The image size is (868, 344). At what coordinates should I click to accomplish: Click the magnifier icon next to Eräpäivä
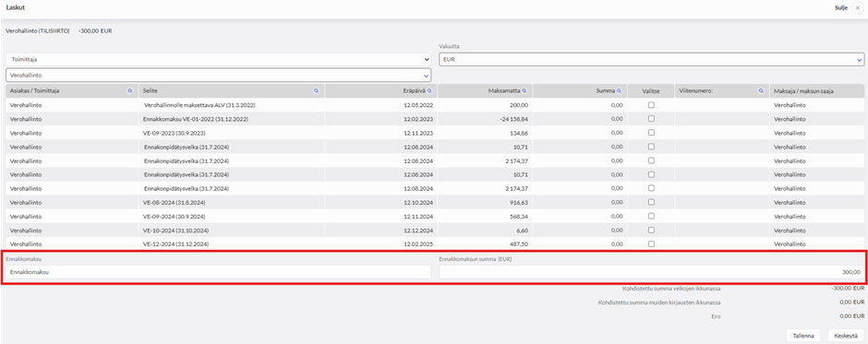click(x=429, y=90)
